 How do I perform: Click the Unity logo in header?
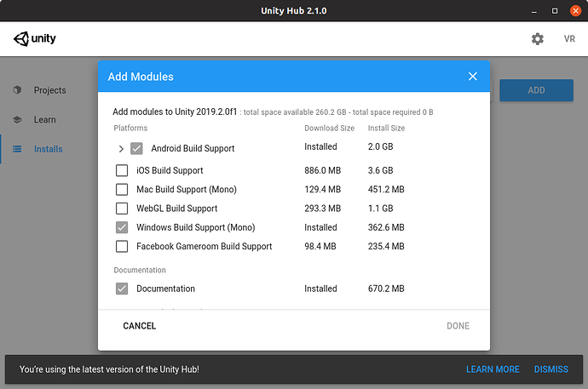click(35, 39)
